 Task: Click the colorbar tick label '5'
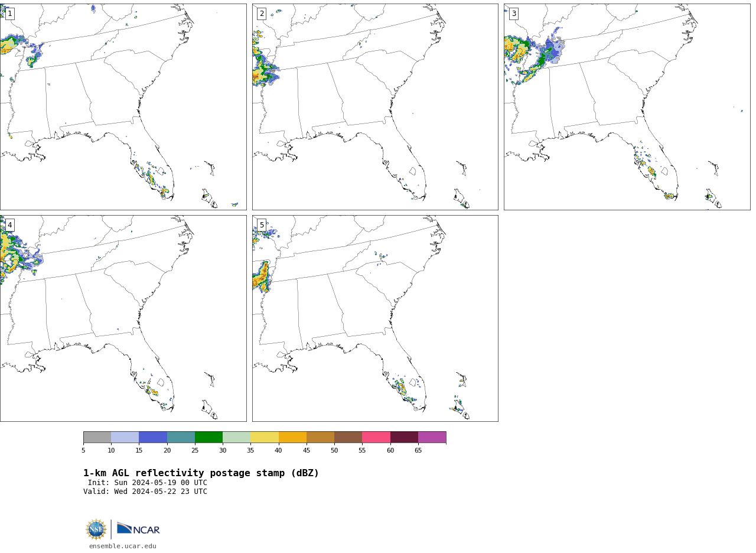83,451
